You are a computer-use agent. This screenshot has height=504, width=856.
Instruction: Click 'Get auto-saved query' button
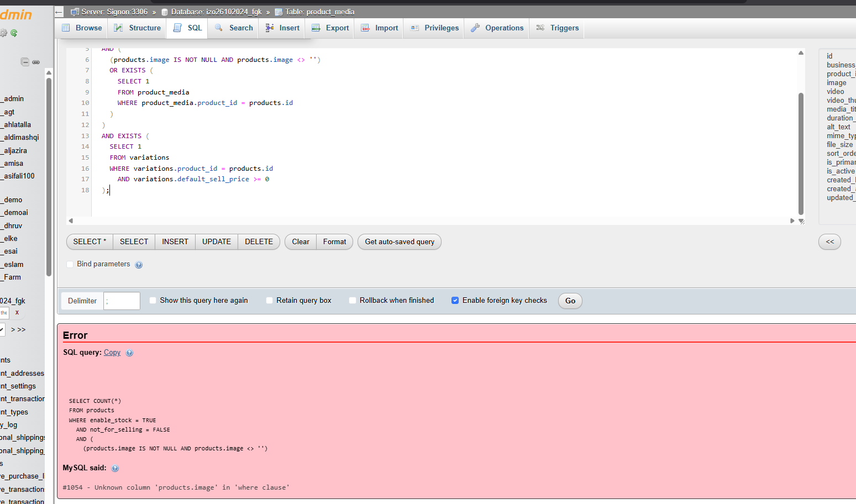(x=400, y=242)
